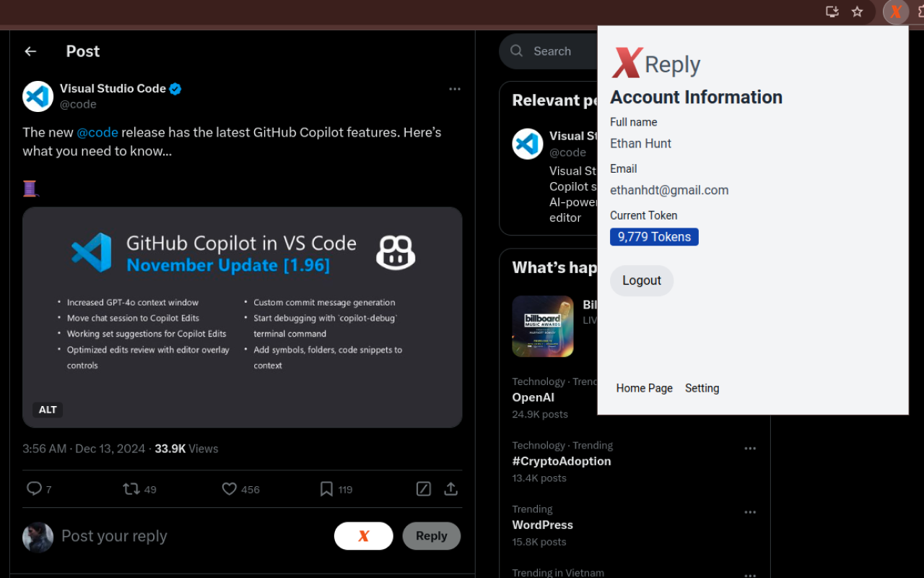This screenshot has width=924, height=578.
Task: Repost the tweet with 49 reposts
Action: coord(131,489)
